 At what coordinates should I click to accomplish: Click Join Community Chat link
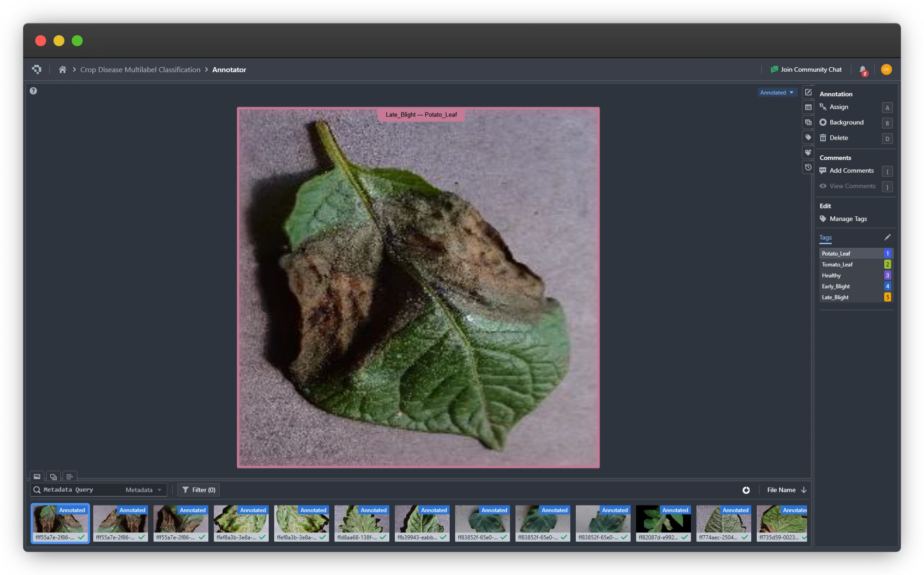806,69
